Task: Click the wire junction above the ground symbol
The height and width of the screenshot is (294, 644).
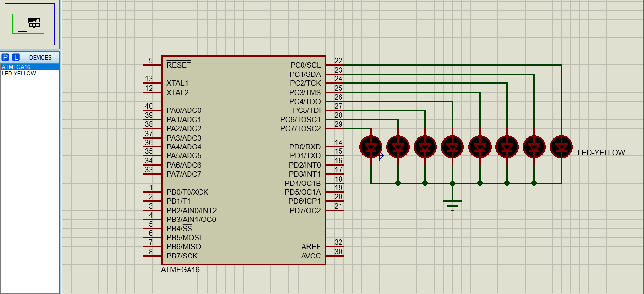Action: [x=453, y=183]
